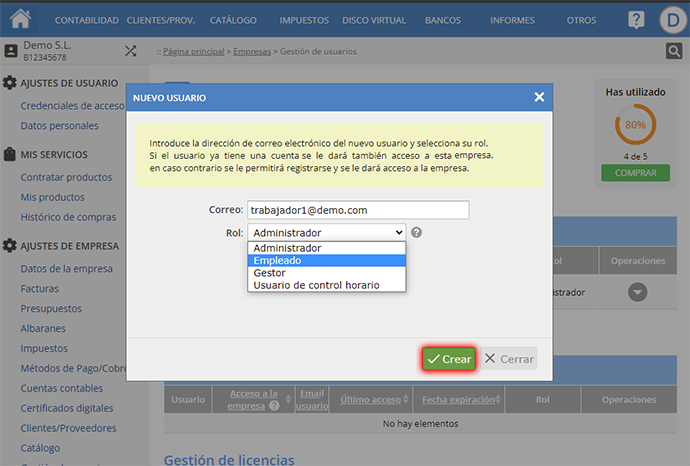This screenshot has height=466, width=690.
Task: Click the 80% usage progress ring
Action: pos(635,125)
